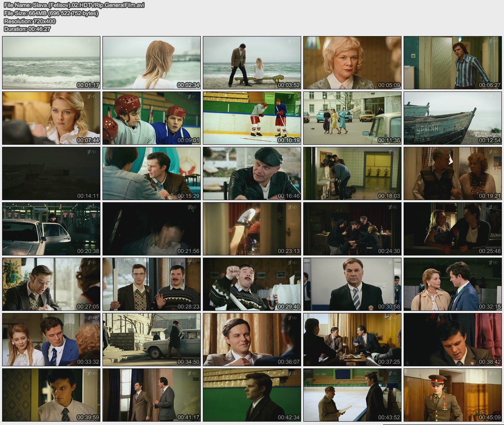Open the restroom scene thumbnail at 00:18:03
This screenshot has width=504, height=425.
[352, 173]
